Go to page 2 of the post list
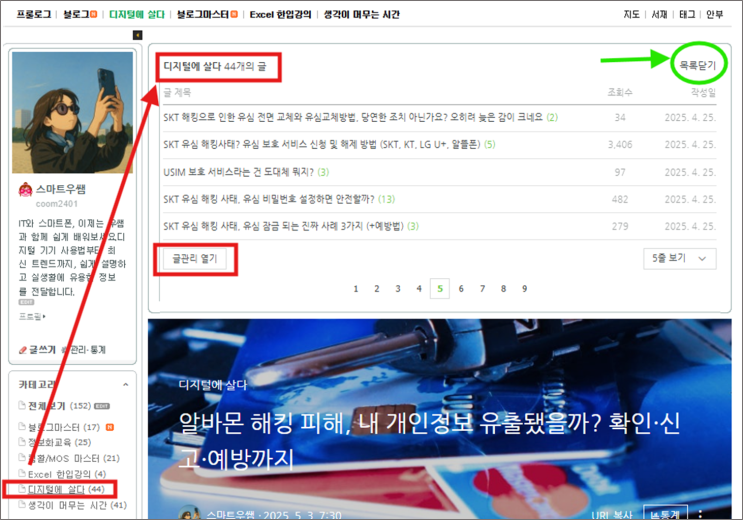 (377, 289)
